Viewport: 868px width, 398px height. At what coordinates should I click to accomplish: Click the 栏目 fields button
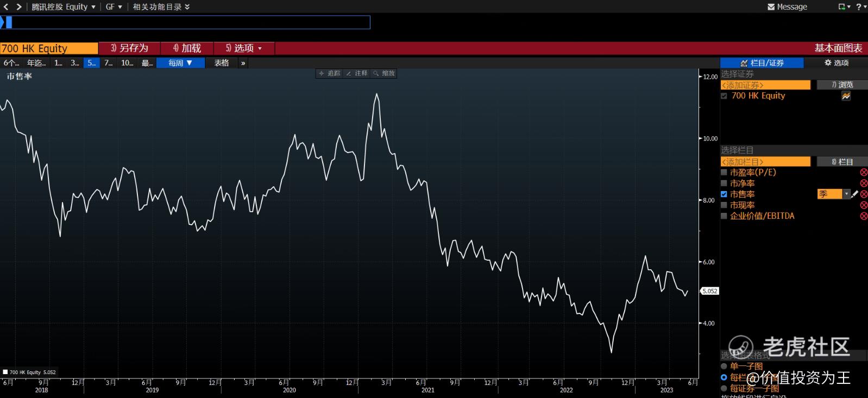(842, 162)
